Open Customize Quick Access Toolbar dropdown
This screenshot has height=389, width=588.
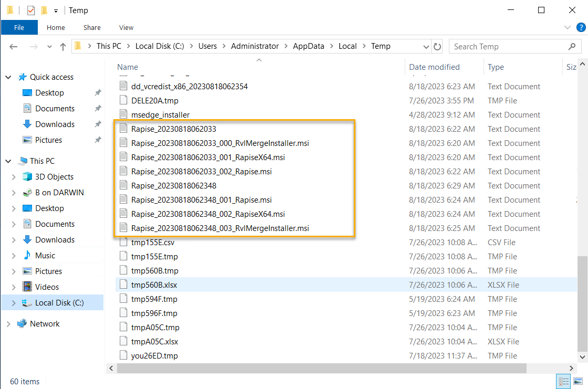coord(56,10)
